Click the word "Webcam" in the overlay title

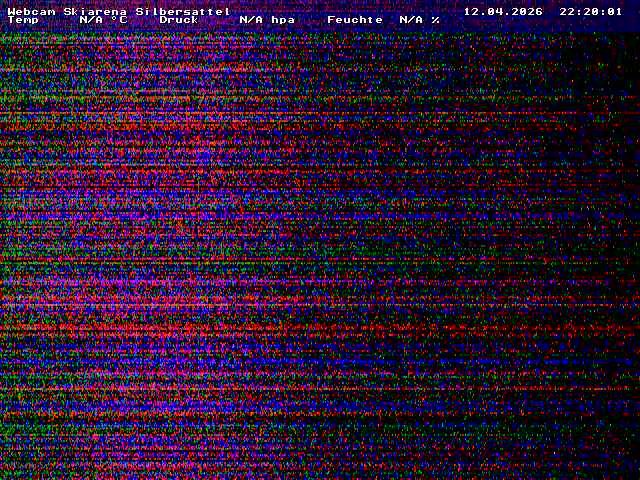click(31, 11)
